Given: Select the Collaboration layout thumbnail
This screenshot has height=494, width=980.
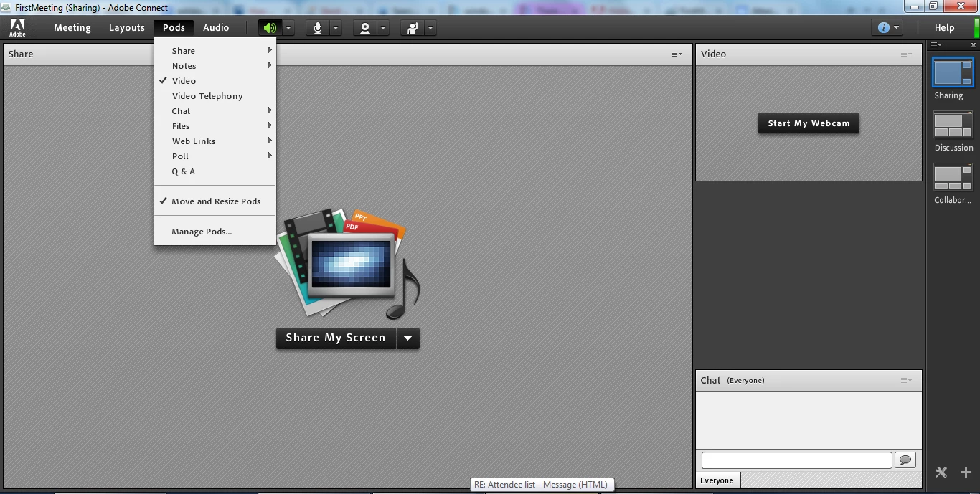Looking at the screenshot, I should [x=953, y=178].
